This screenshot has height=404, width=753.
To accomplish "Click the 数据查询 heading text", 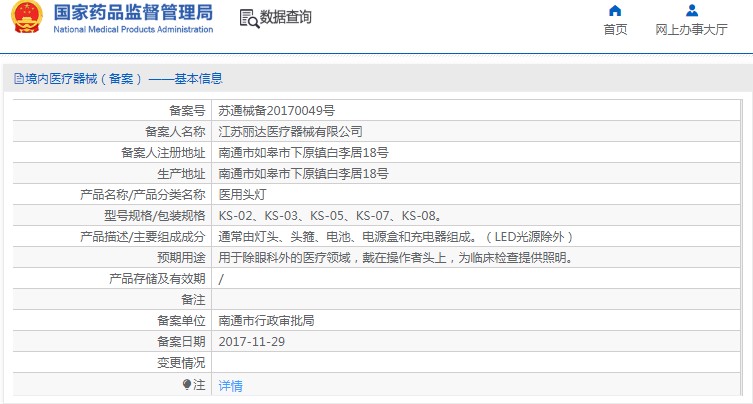I will 285,18.
